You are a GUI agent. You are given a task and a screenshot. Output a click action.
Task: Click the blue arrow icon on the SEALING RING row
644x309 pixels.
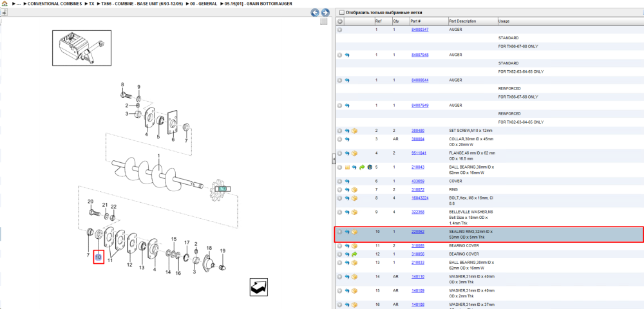pyautogui.click(x=347, y=232)
